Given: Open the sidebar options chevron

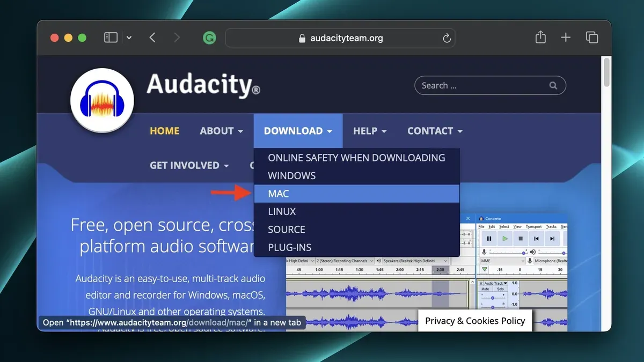Looking at the screenshot, I should [129, 38].
